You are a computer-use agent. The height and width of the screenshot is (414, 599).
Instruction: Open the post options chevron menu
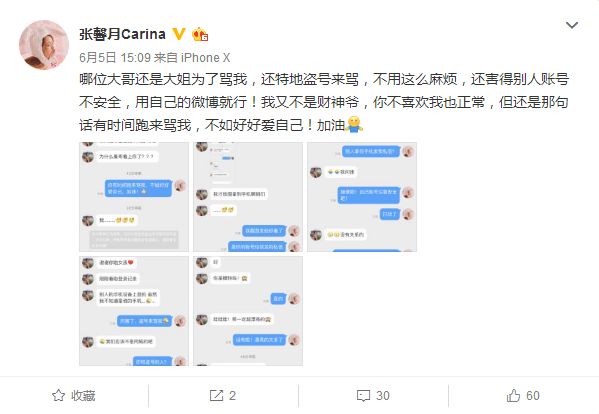pos(571,26)
